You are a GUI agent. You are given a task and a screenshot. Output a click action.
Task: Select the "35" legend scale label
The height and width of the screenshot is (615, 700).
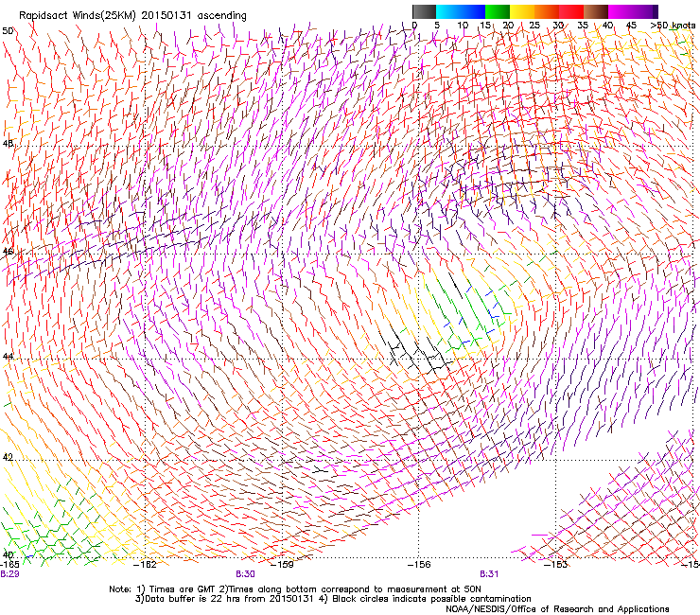pos(583,26)
